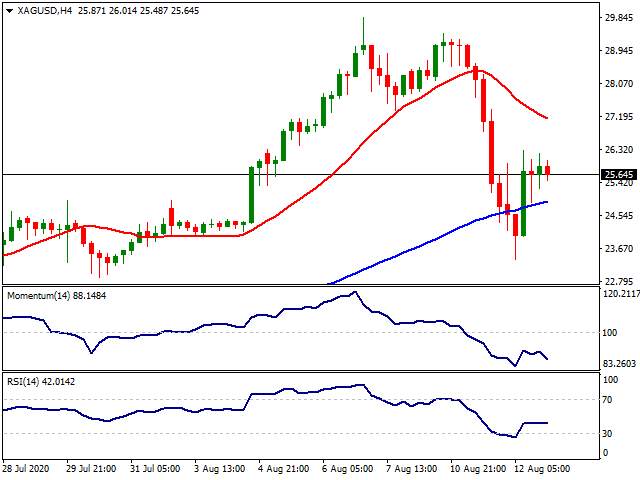Image resolution: width=640 pixels, height=480 pixels.
Task: Open the chart dropdown triangle beside XAGUSD
Action: point(9,11)
